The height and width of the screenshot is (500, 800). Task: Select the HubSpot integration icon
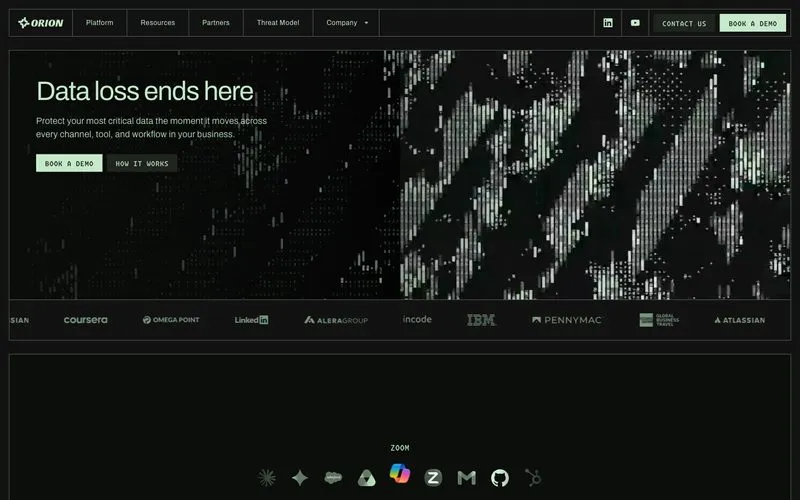tap(533, 478)
